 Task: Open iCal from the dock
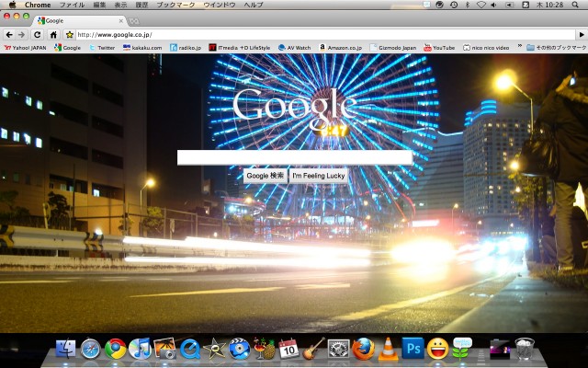[288, 349]
